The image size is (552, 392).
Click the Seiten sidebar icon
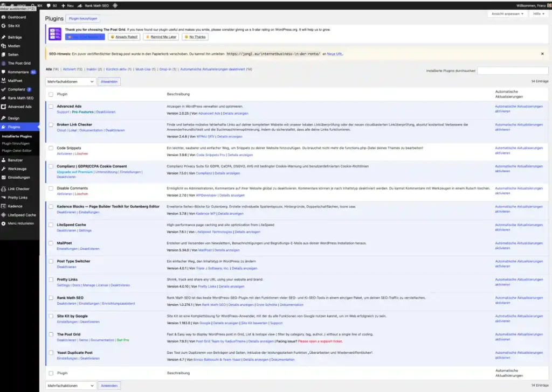4,54
